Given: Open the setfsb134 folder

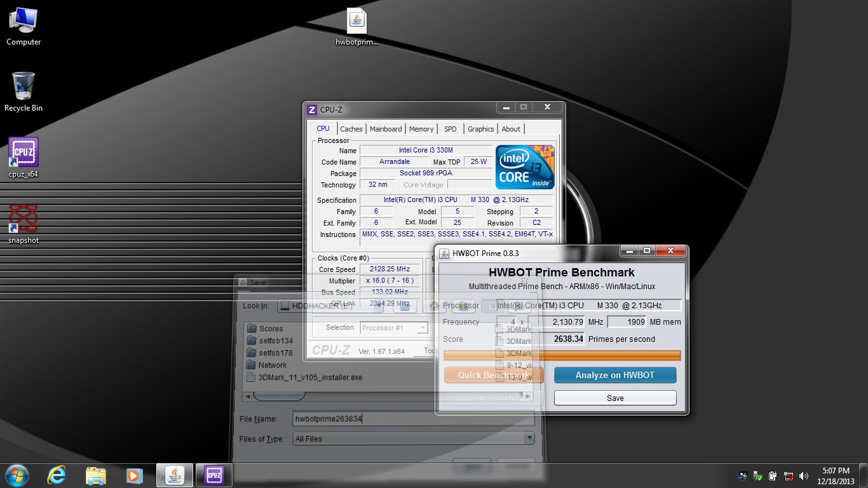Looking at the screenshot, I should coord(270,341).
